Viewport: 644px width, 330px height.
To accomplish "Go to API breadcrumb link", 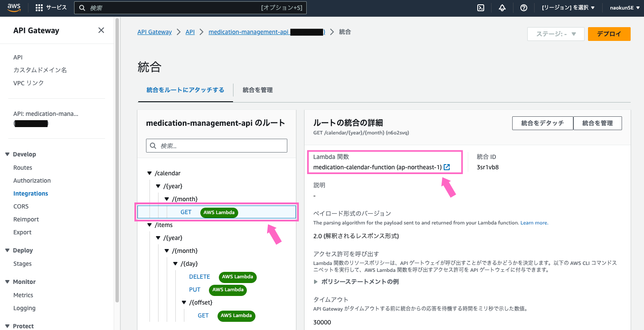I will pos(190,32).
